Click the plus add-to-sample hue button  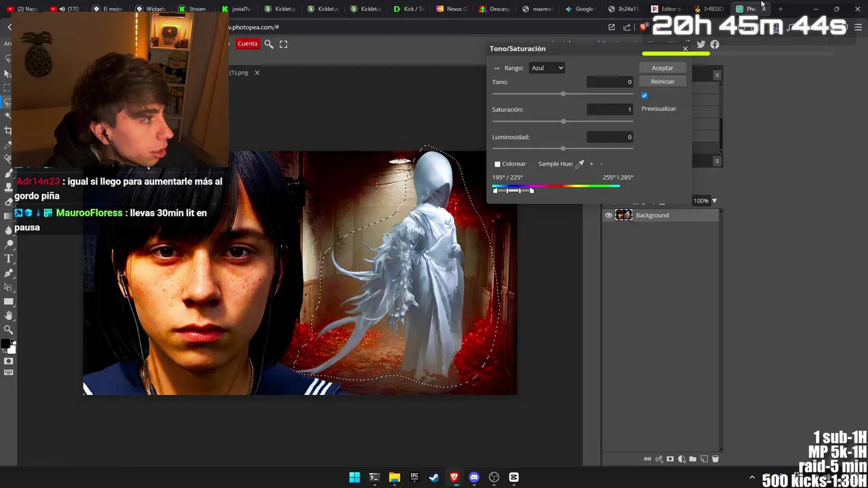[x=591, y=164]
